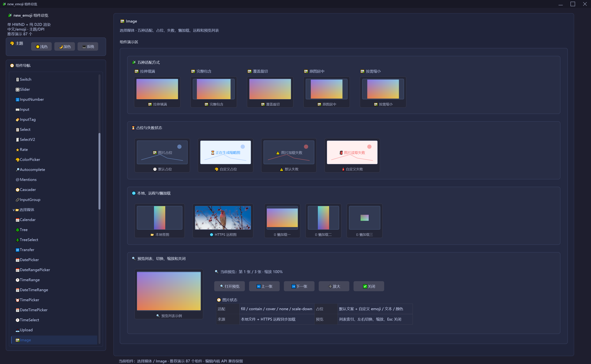Click the 'fill / contain / cover / none / scale-down' cell
This screenshot has width=591, height=364.
click(x=277, y=309)
